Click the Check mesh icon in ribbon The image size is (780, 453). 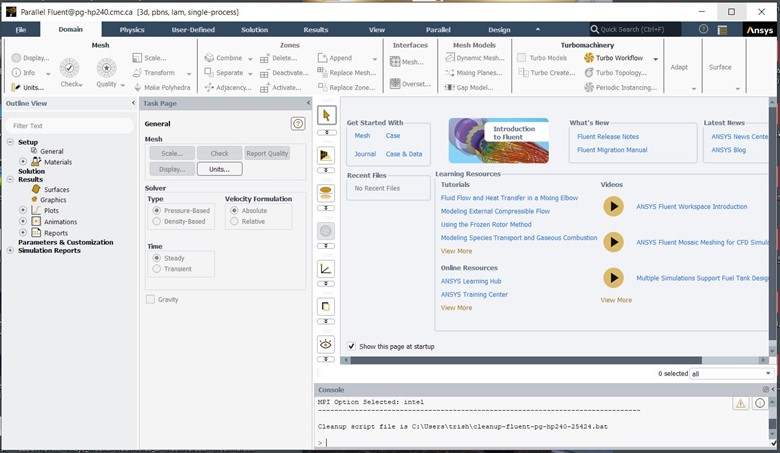click(69, 68)
